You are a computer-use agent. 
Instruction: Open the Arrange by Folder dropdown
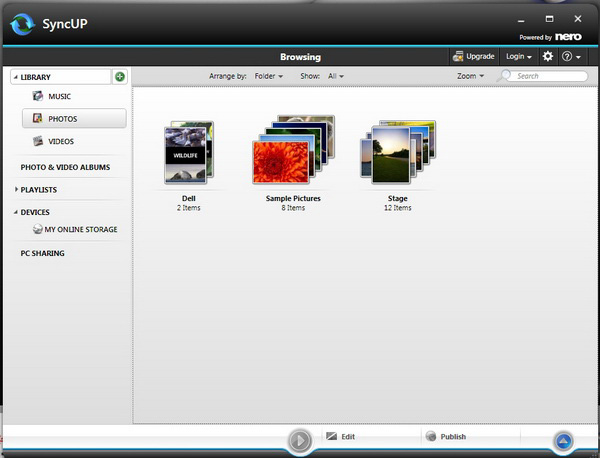266,76
